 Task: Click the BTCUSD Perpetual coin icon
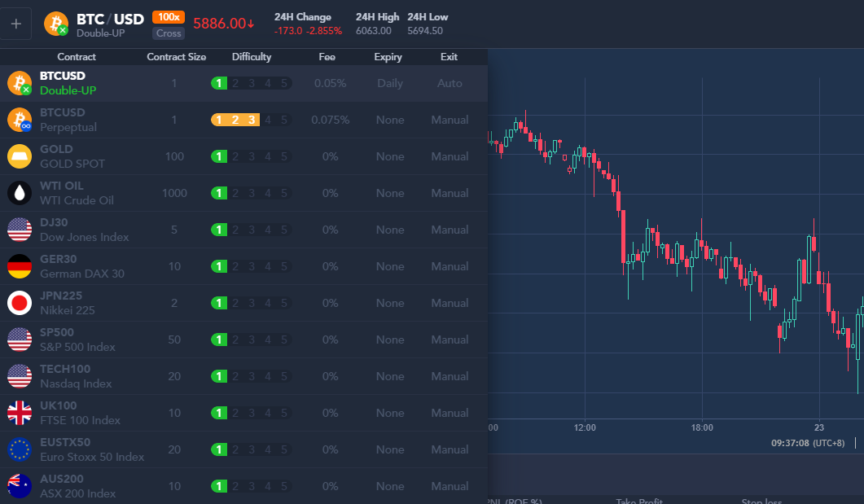click(20, 120)
